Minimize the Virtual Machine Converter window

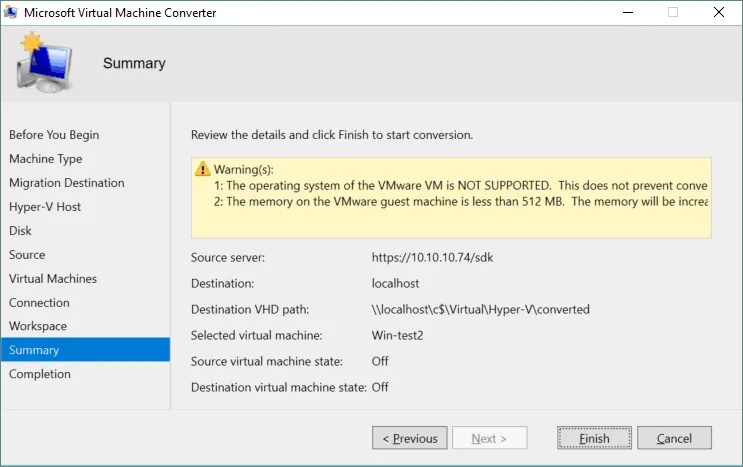pyautogui.click(x=628, y=12)
